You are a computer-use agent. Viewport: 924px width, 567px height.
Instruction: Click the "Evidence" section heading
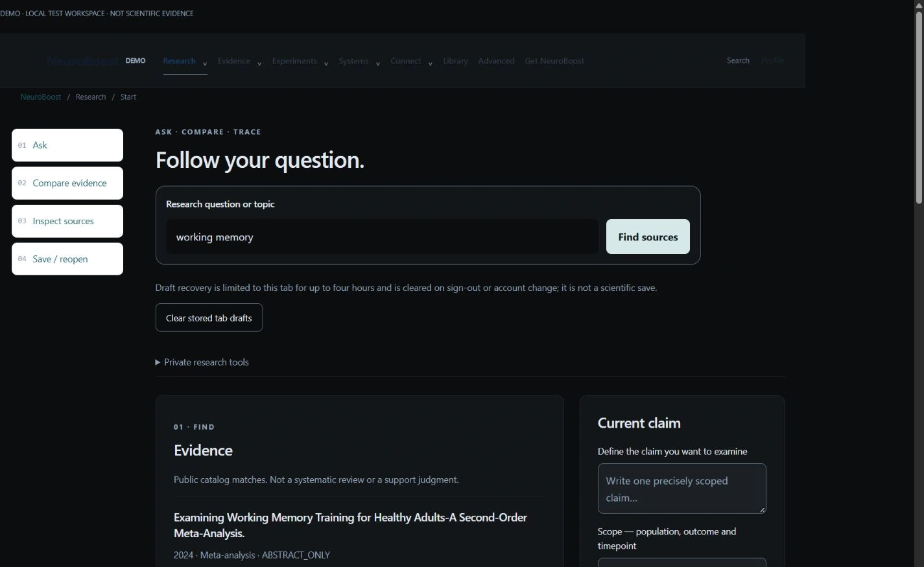[203, 450]
